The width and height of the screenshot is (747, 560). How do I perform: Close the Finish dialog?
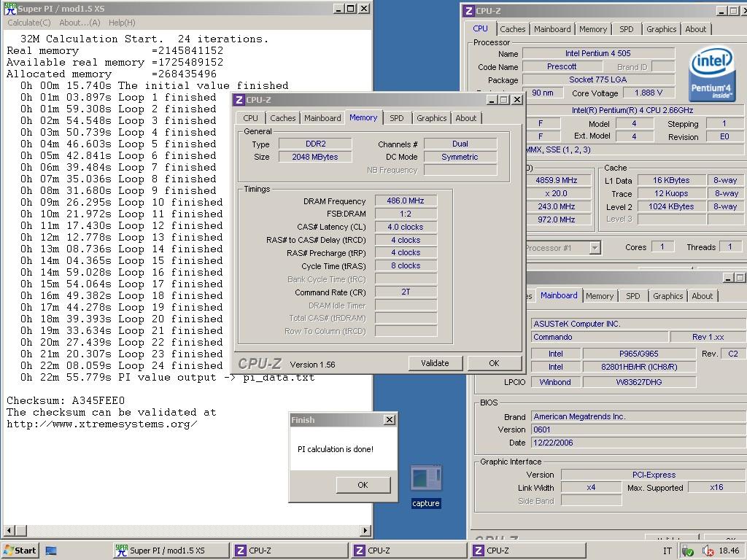(390, 419)
